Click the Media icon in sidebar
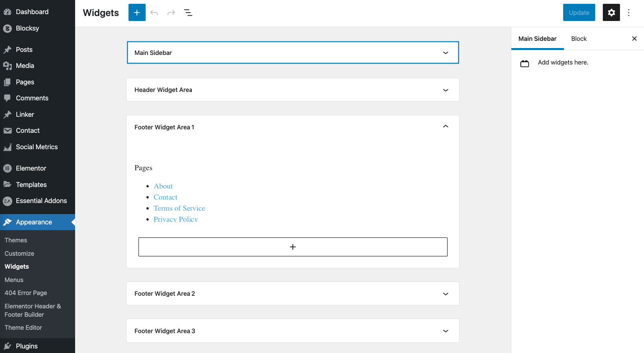The height and width of the screenshot is (353, 644). point(7,66)
